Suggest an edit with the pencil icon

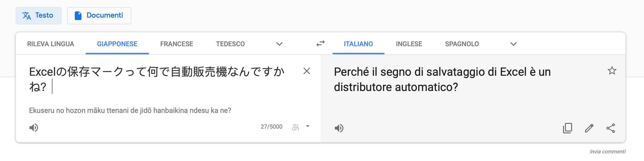click(x=589, y=128)
